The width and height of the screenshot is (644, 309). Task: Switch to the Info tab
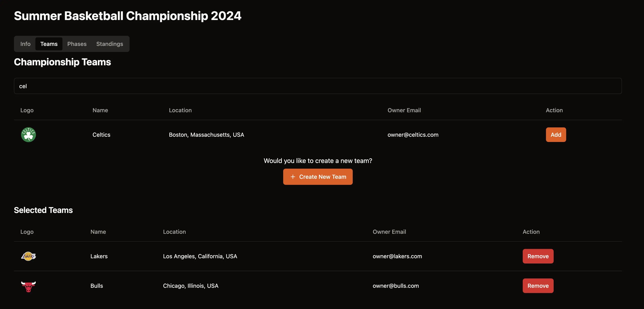click(25, 44)
